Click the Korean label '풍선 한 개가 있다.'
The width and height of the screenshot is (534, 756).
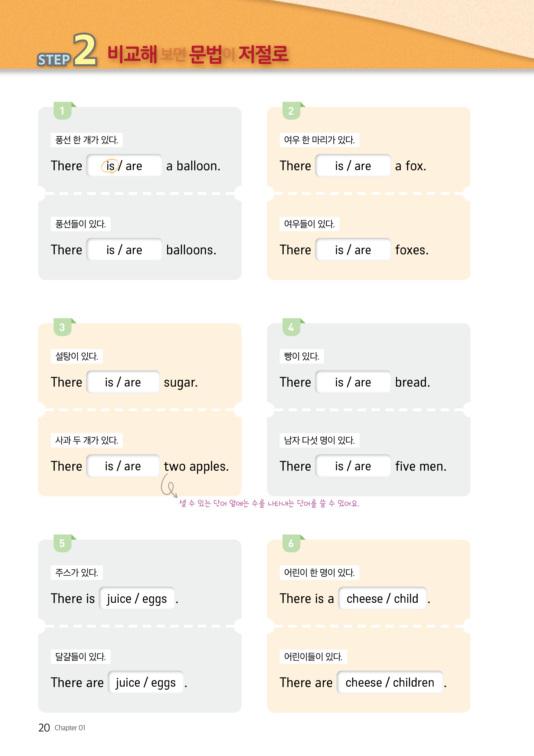point(87,140)
